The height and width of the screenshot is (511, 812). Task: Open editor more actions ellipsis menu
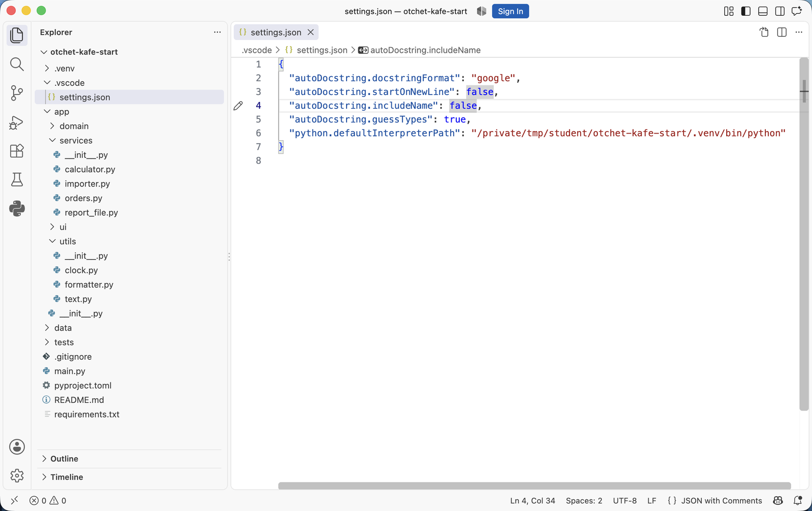pos(799,32)
